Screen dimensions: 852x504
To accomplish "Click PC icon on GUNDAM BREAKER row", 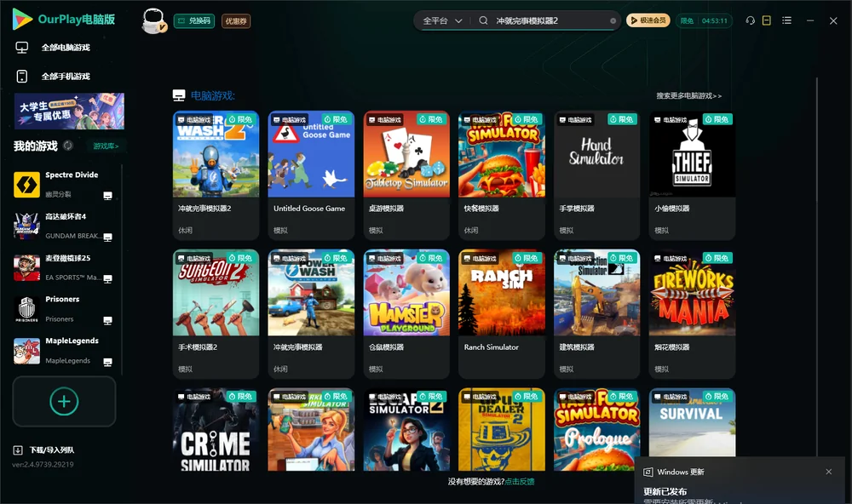I will 107,238.
